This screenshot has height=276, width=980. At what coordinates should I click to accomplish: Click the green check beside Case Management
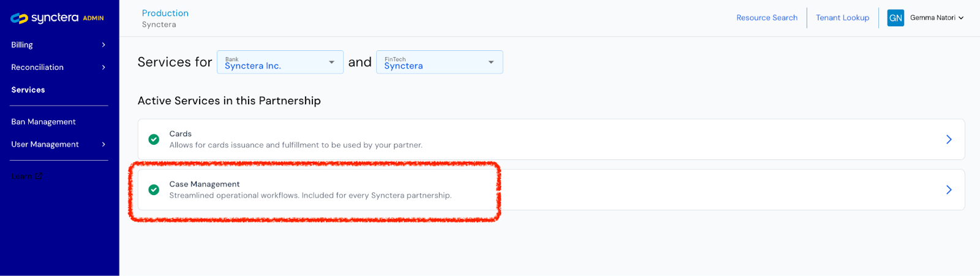(154, 190)
